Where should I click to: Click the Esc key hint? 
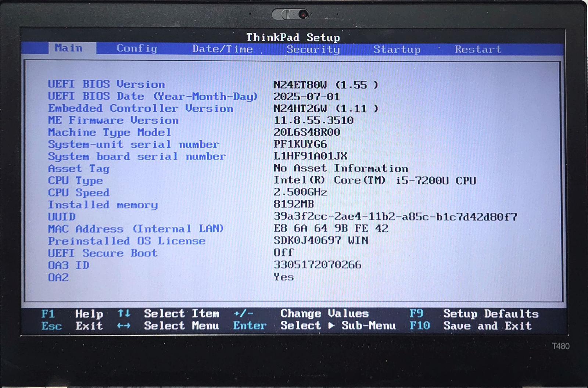point(51,326)
